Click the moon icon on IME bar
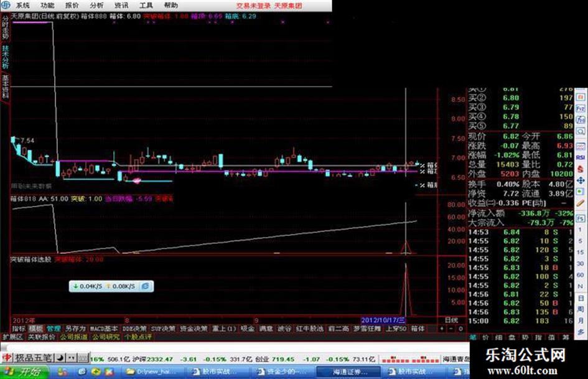The width and height of the screenshot is (588, 379). [x=60, y=358]
